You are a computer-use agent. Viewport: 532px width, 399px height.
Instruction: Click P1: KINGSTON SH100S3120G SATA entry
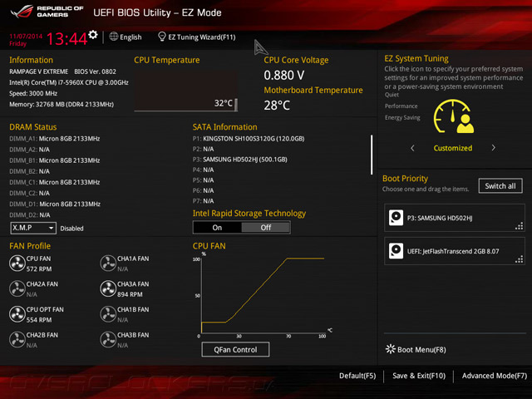click(249, 139)
